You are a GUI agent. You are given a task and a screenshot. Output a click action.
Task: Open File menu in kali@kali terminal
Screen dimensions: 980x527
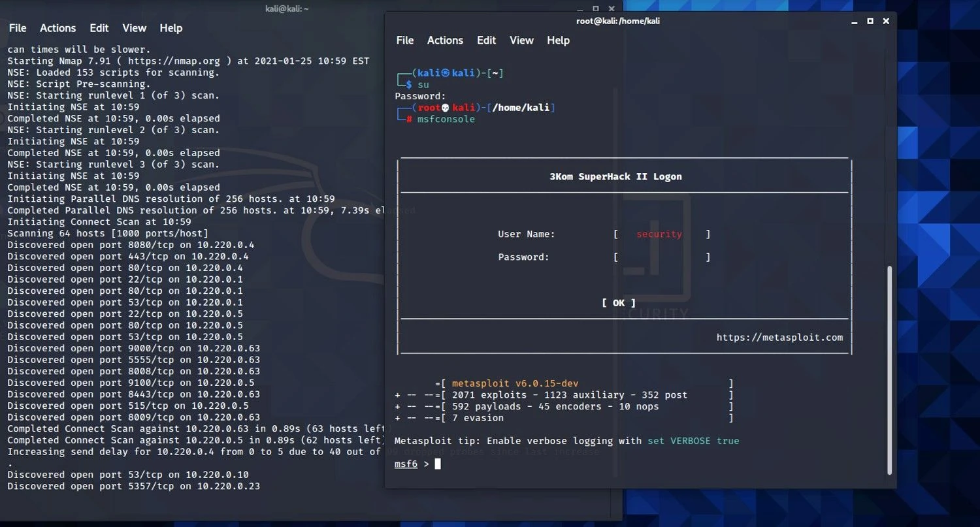click(18, 28)
